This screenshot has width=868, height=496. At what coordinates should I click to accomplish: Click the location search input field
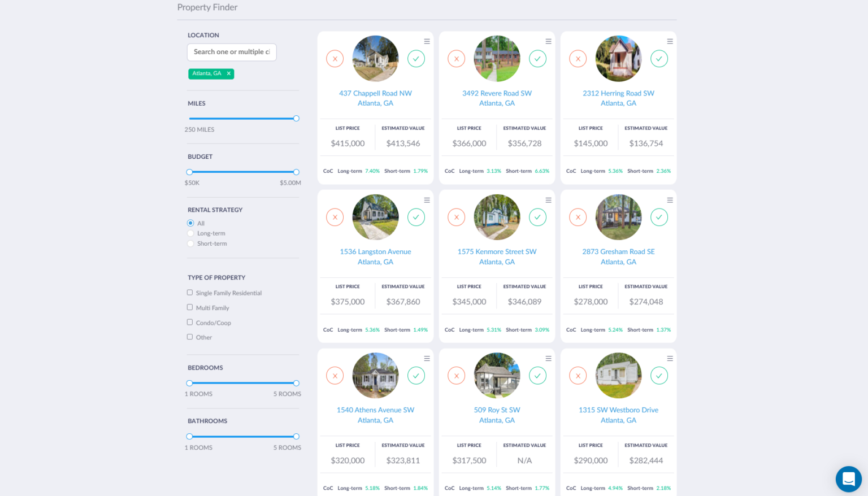(x=232, y=52)
